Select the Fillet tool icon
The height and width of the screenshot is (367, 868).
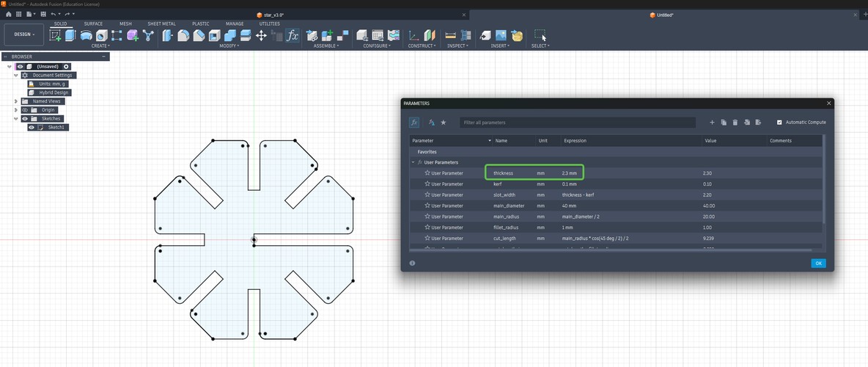tap(183, 35)
